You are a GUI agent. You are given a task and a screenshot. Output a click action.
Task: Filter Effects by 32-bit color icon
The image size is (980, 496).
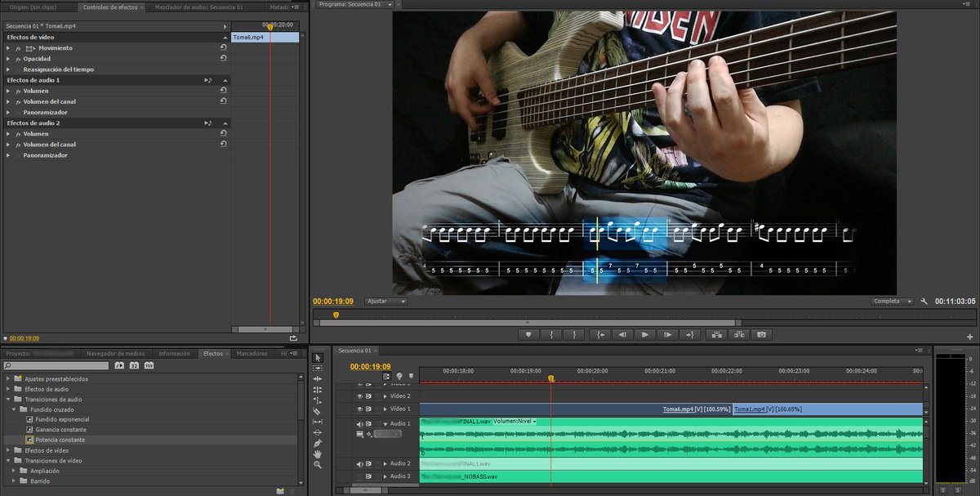point(134,365)
